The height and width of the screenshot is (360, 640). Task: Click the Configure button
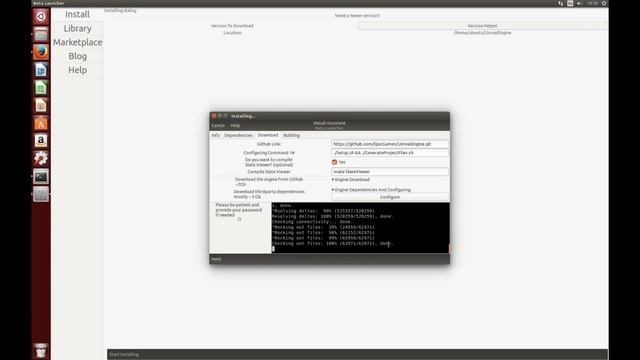(x=390, y=197)
